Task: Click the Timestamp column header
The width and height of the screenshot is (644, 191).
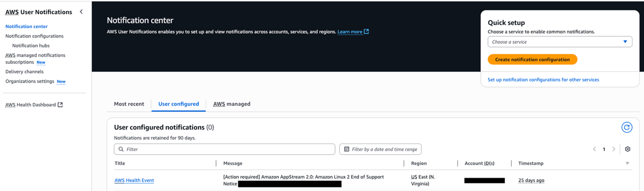Action: tap(531, 163)
